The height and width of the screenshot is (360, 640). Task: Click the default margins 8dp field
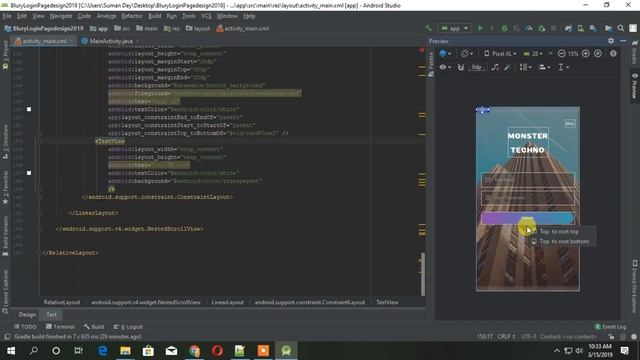click(476, 67)
